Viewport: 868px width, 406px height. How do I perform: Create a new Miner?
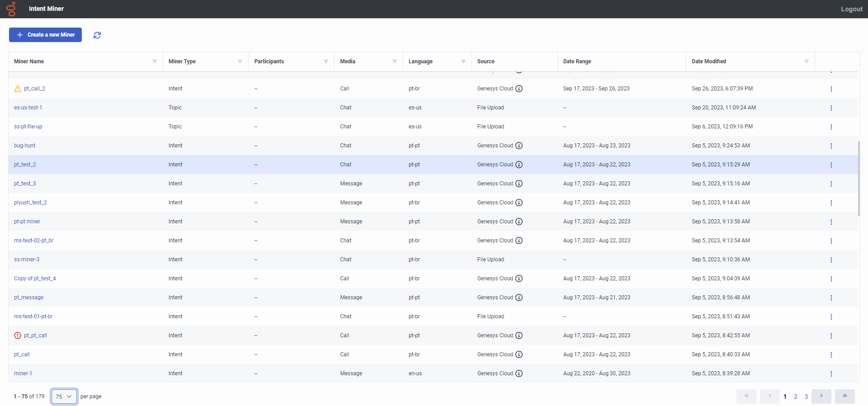pyautogui.click(x=45, y=35)
